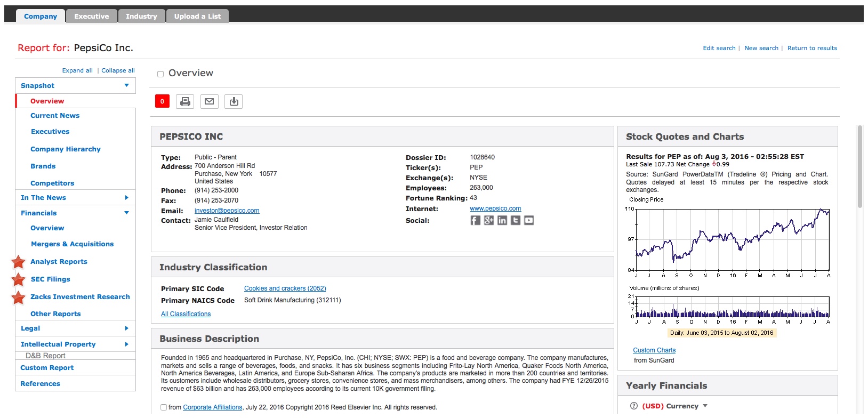Image resolution: width=868 pixels, height=418 pixels.
Task: Click Expand all link
Action: coord(77,70)
